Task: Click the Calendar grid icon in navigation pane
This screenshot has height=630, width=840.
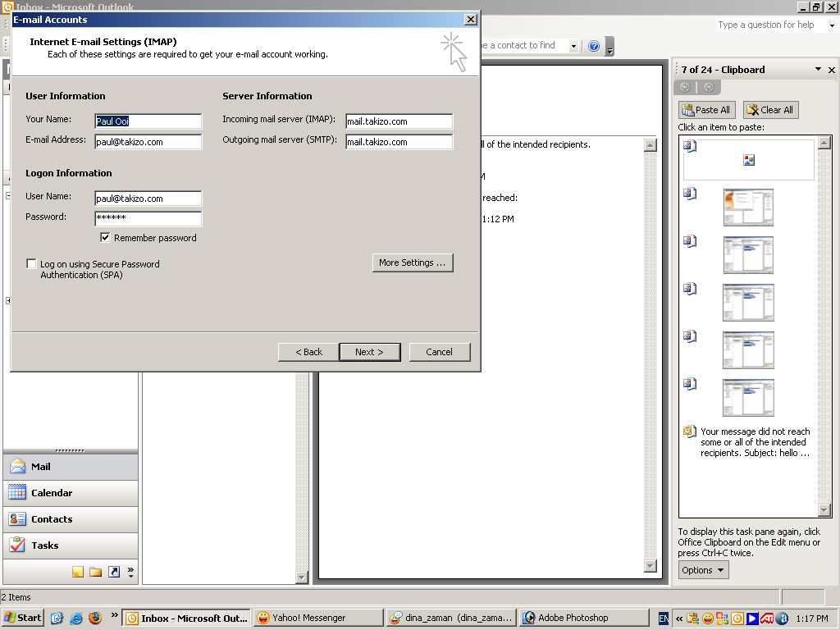Action: click(17, 492)
